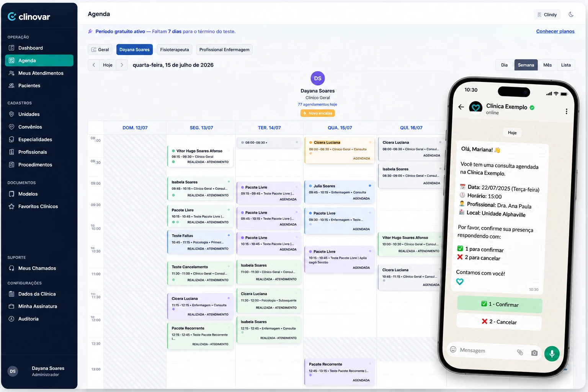Click the 77 agendamentos hoje link
This screenshot has height=392, width=588.
coord(317,105)
